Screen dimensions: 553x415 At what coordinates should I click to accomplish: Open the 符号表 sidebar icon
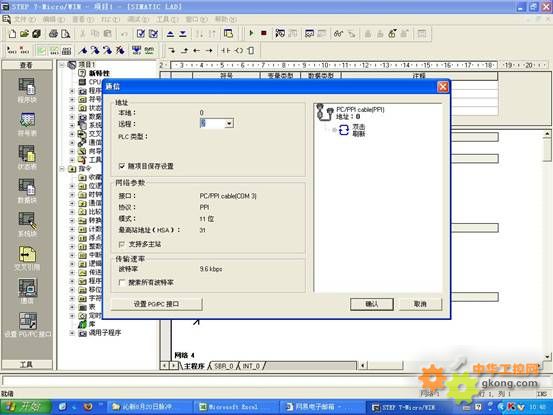(x=27, y=124)
